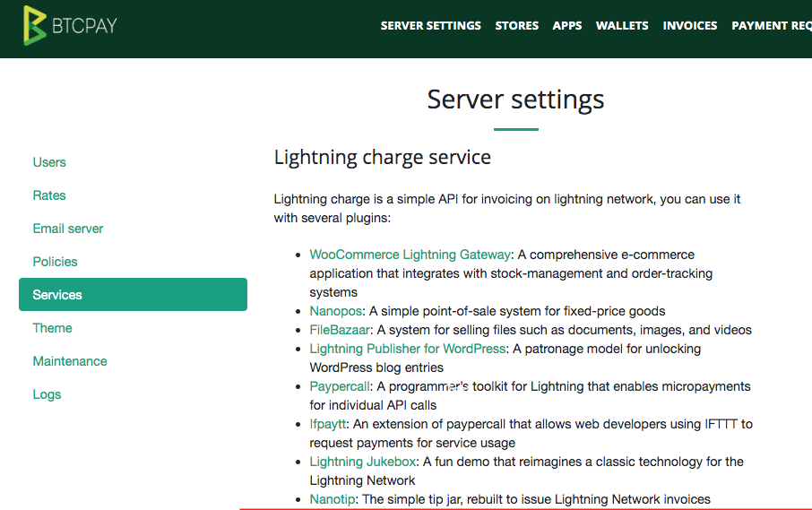The image size is (812, 510).
Task: Open the Logs sidebar section
Action: (x=47, y=394)
